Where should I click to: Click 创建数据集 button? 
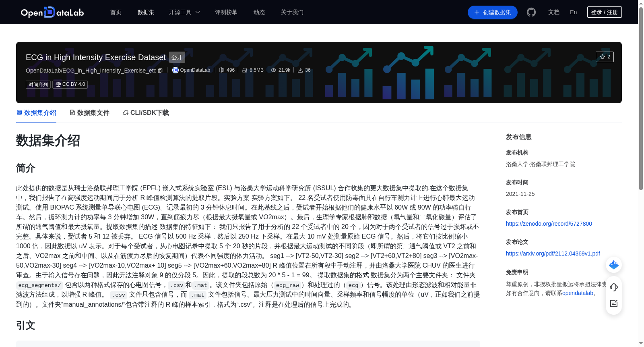[x=493, y=12]
